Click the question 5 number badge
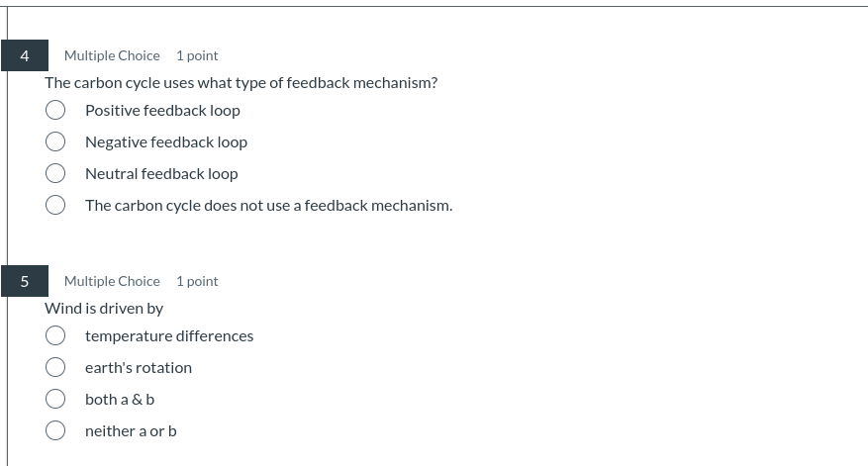This screenshot has width=868, height=466. (x=25, y=281)
